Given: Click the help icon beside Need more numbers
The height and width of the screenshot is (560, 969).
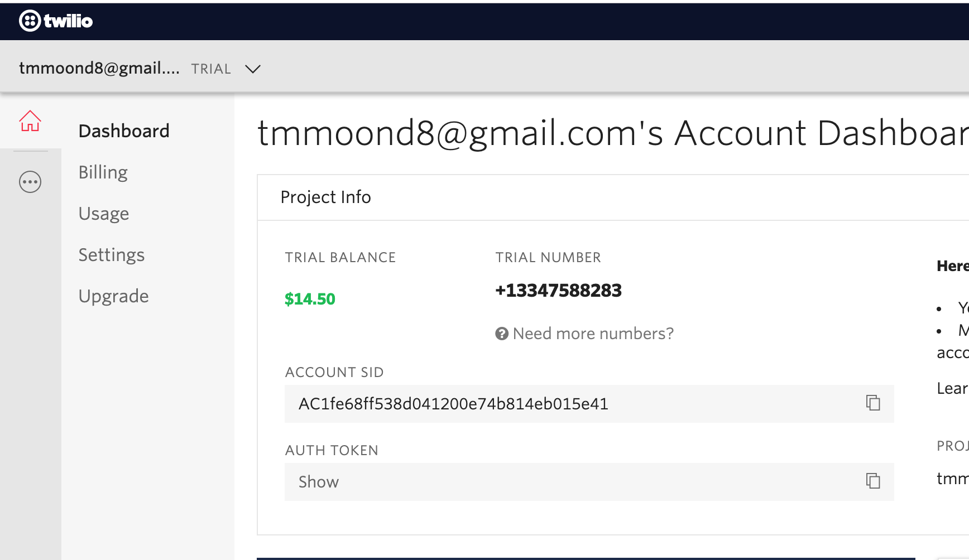Looking at the screenshot, I should click(502, 334).
